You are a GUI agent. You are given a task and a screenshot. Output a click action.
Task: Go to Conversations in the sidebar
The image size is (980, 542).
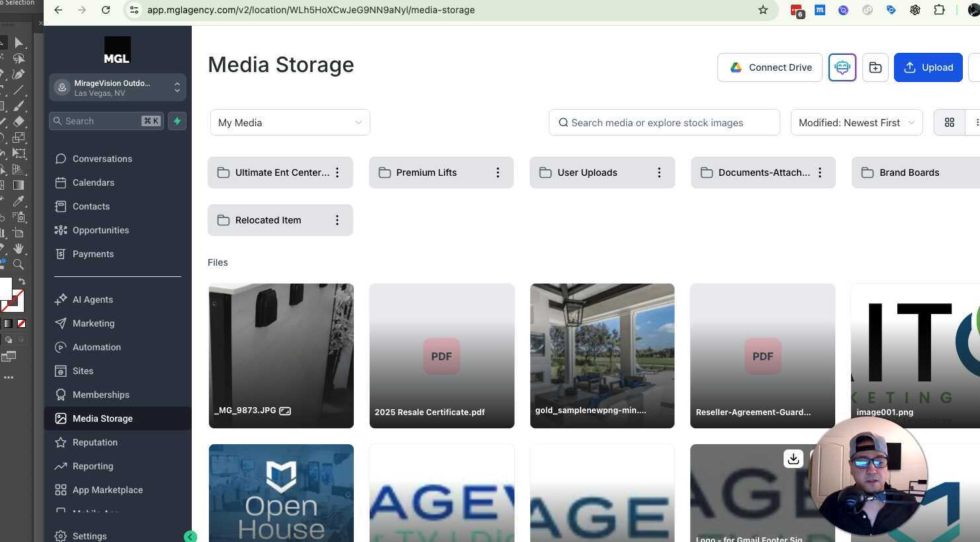coord(102,159)
